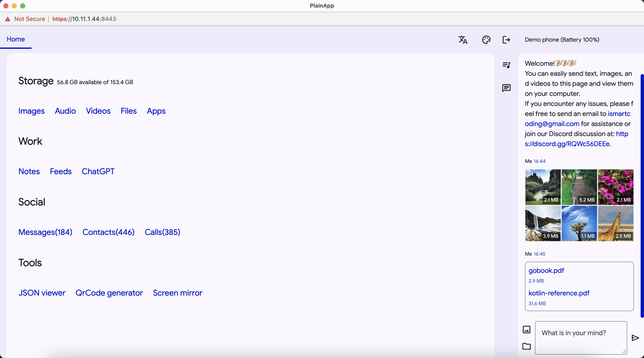Click the giraffe photo thumbnail
Screen dimensions: 644x358
point(615,223)
